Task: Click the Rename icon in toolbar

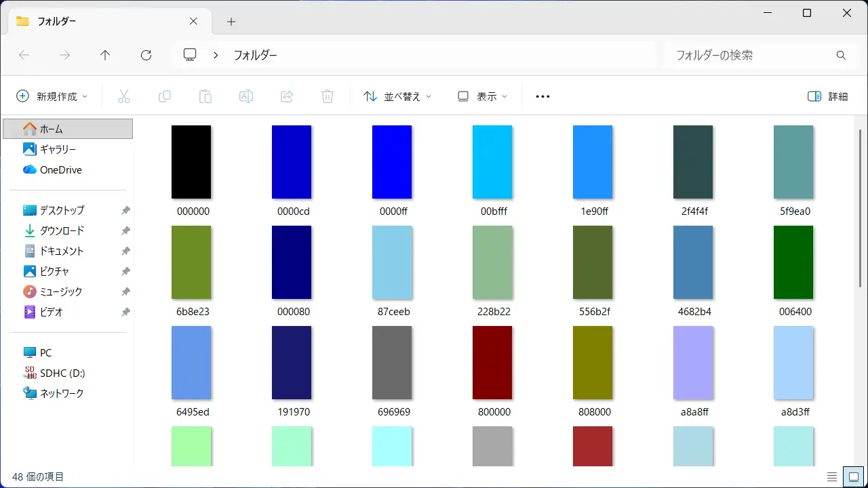Action: pyautogui.click(x=246, y=96)
